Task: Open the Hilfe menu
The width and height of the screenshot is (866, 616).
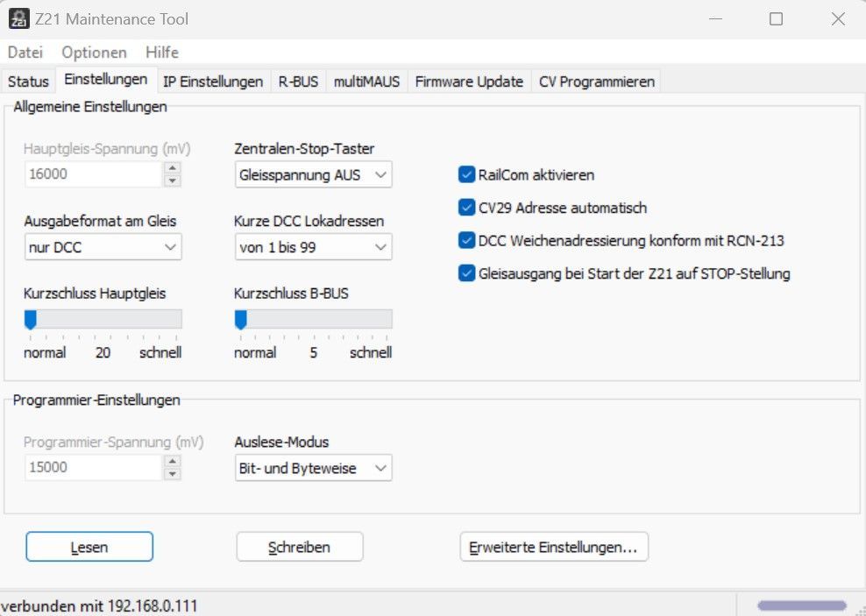Action: [162, 53]
